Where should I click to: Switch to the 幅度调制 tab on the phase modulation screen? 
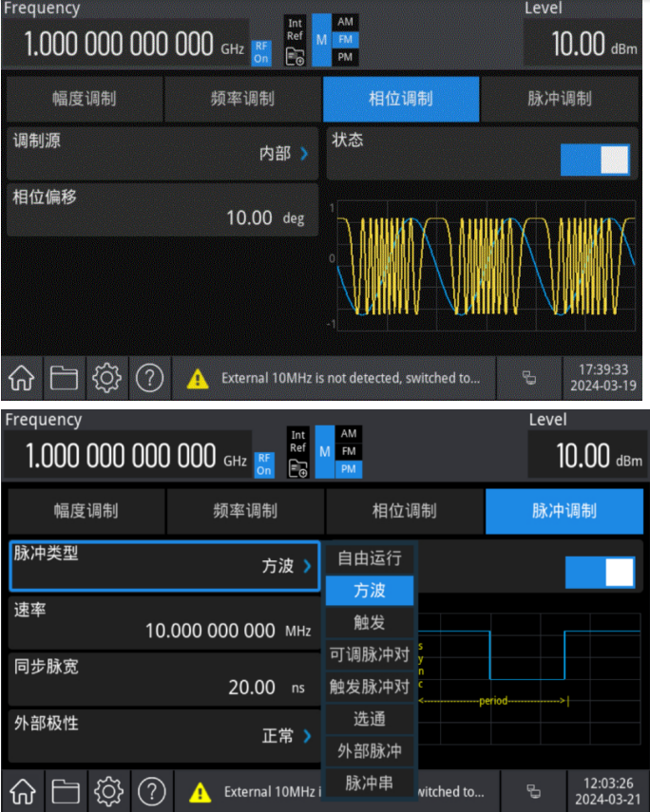[84, 99]
